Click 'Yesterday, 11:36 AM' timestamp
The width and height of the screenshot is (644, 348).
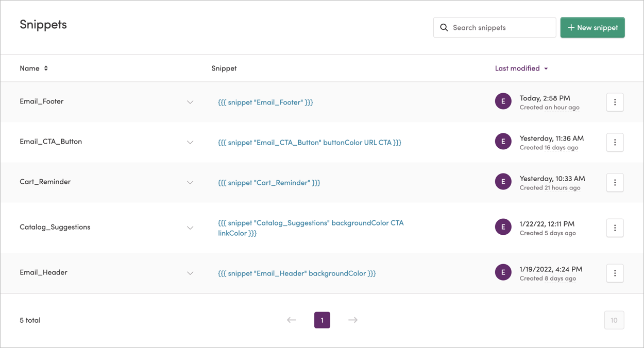coord(552,138)
